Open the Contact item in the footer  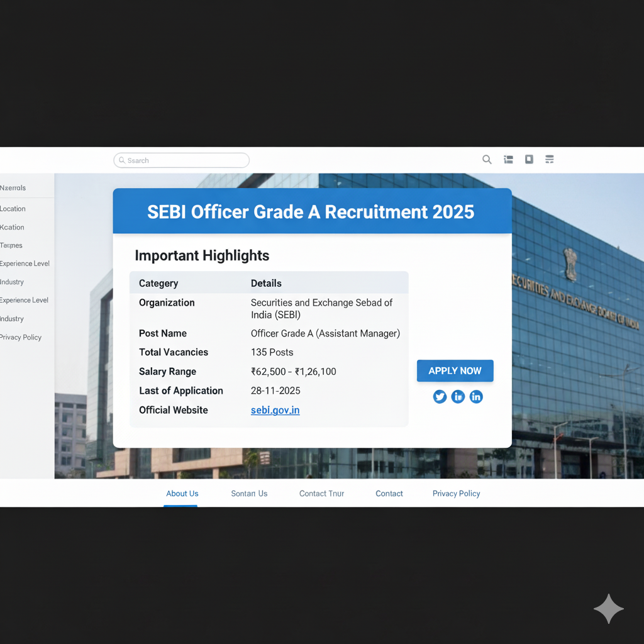click(x=389, y=494)
